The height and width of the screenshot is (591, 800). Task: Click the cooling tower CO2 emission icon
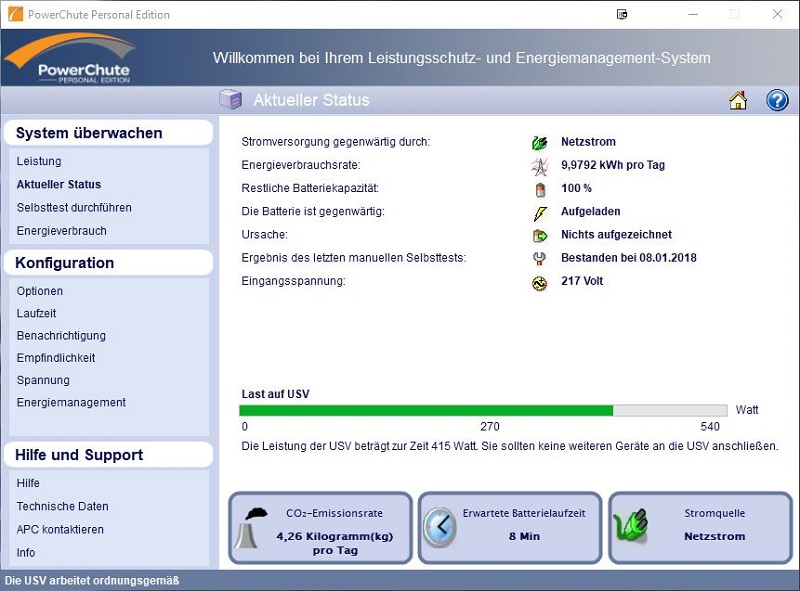[x=251, y=528]
